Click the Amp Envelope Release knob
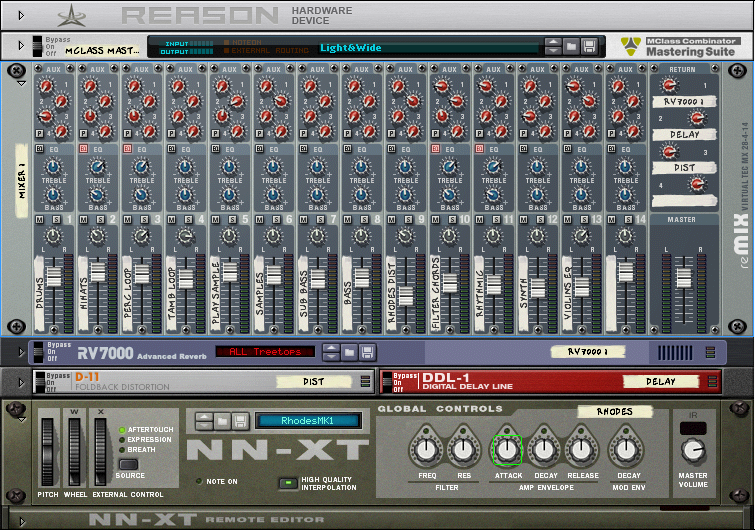 point(581,450)
